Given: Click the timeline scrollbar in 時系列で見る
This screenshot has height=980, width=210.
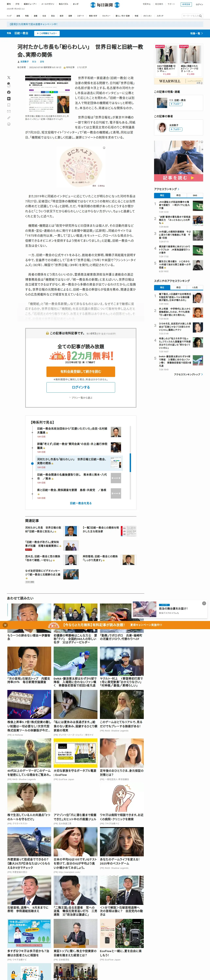Looking at the screenshot, I should point(130,462).
